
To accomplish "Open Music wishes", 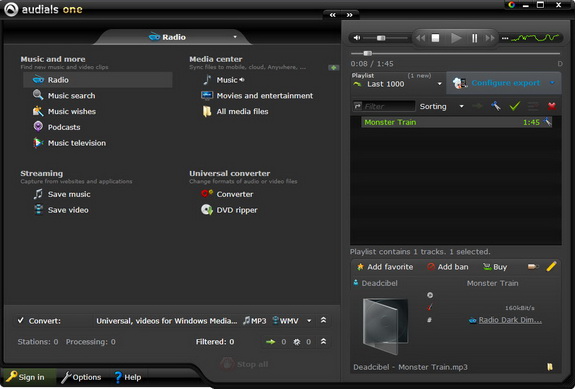I will pos(64,111).
